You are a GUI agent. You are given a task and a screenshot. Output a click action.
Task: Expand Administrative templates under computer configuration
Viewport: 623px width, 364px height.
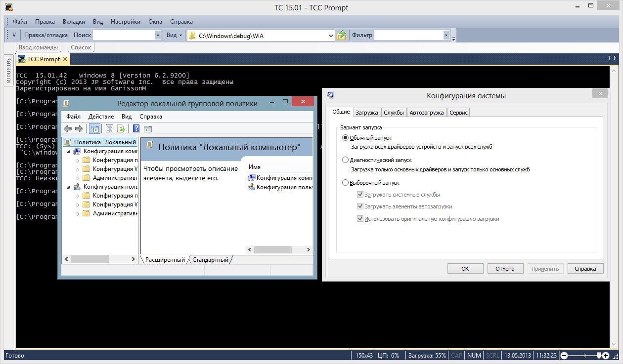78,178
